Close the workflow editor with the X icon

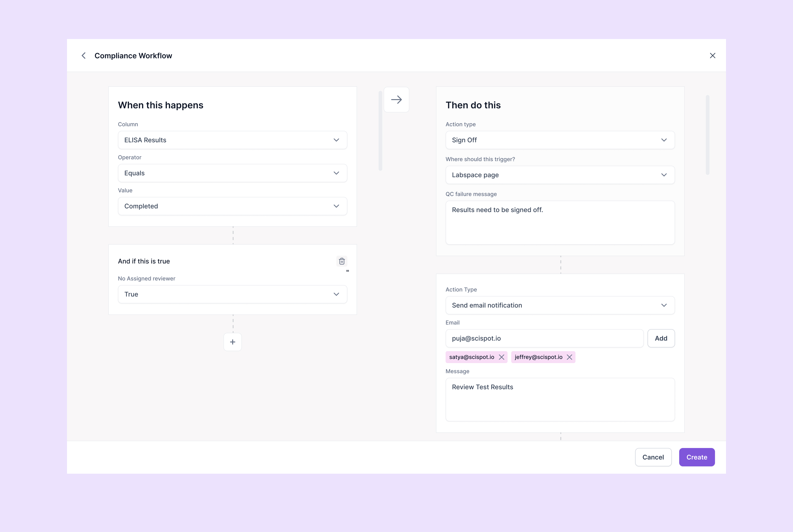point(712,55)
